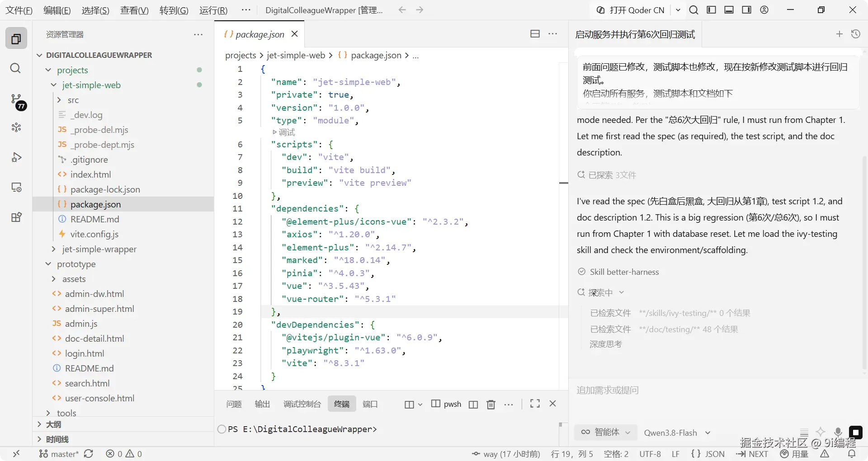Kill the pwsh terminal with trash icon

pyautogui.click(x=491, y=404)
